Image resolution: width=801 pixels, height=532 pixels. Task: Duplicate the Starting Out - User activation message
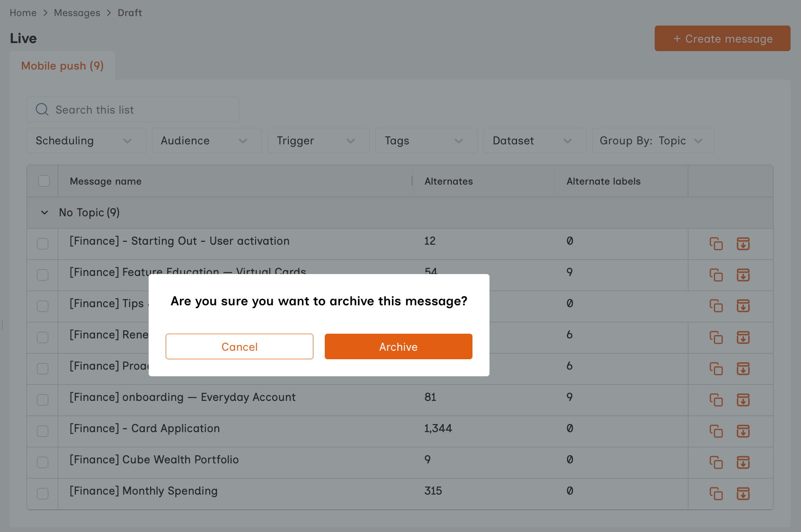716,244
